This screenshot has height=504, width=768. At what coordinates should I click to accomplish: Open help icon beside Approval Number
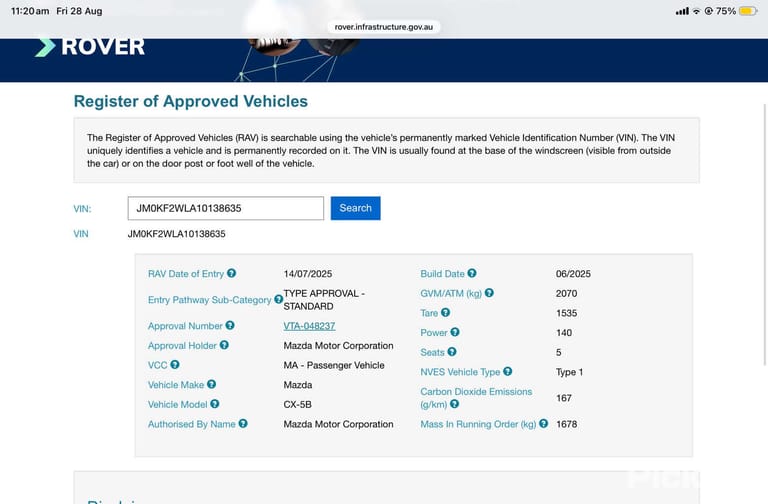coord(230,325)
